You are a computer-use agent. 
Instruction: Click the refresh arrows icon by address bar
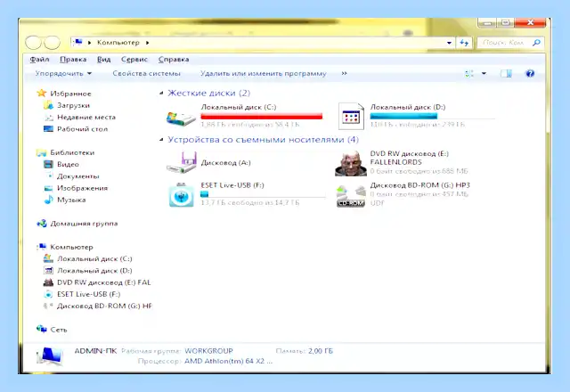point(464,43)
